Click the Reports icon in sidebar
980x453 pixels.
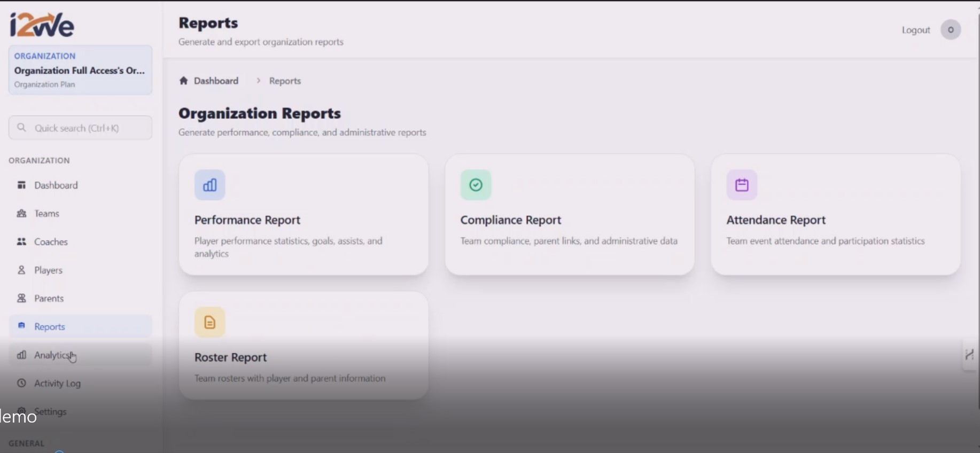(21, 325)
